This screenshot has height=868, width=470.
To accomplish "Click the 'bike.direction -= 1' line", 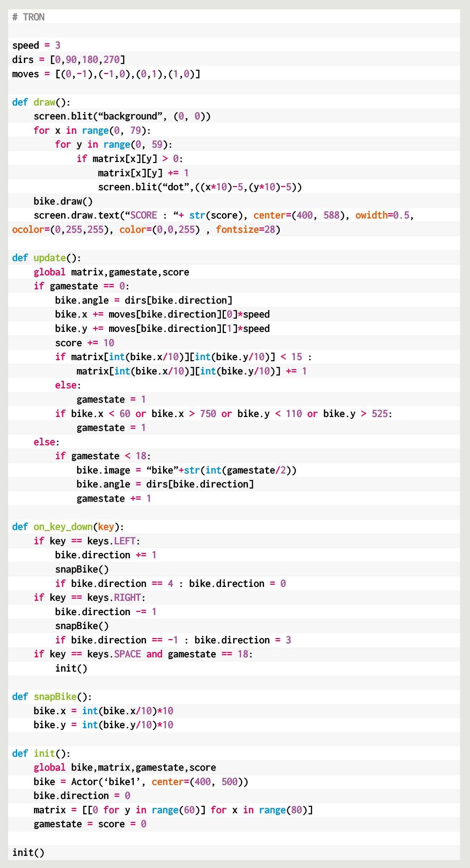I will [x=106, y=612].
